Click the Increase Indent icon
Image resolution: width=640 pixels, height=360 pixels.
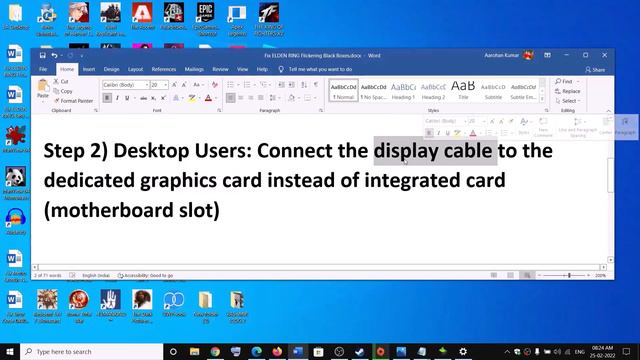point(291,85)
